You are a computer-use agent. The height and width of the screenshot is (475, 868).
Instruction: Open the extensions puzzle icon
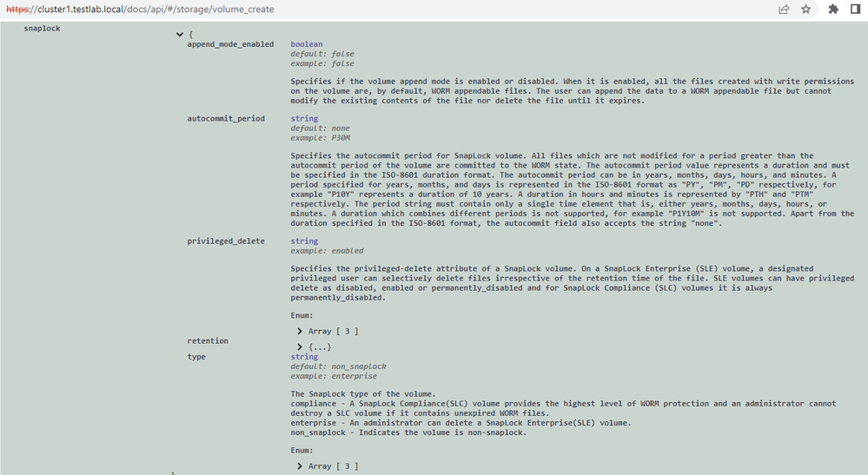tap(833, 10)
